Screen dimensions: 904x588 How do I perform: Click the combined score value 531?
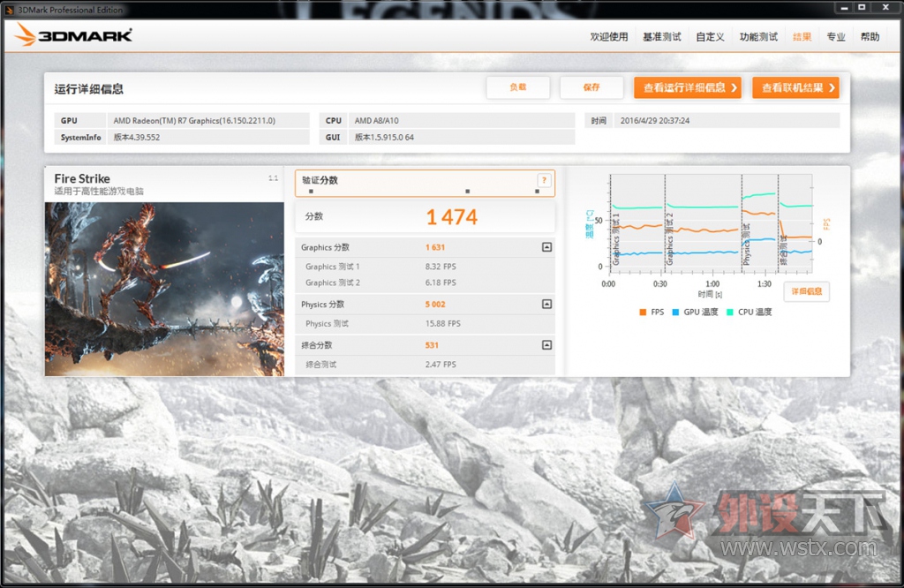pyautogui.click(x=432, y=345)
